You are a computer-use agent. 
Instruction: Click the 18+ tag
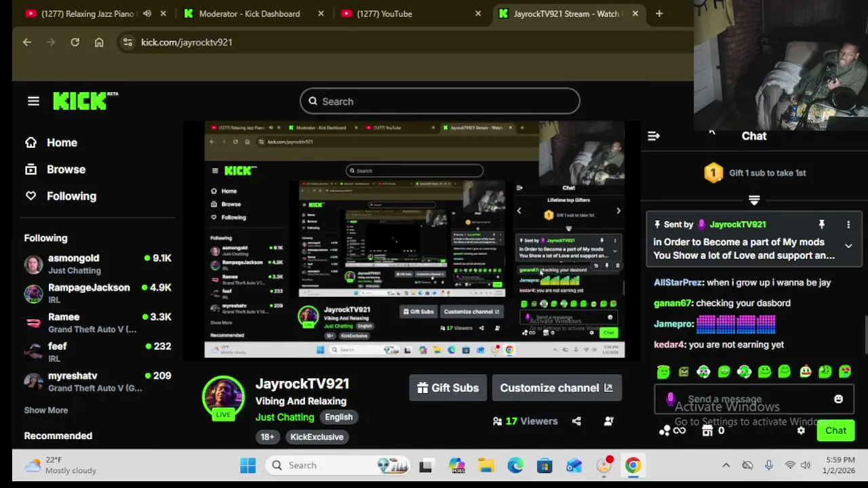(x=268, y=436)
